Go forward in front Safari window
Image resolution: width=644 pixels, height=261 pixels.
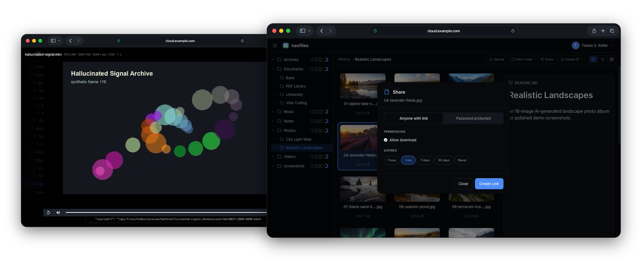pyautogui.click(x=330, y=31)
